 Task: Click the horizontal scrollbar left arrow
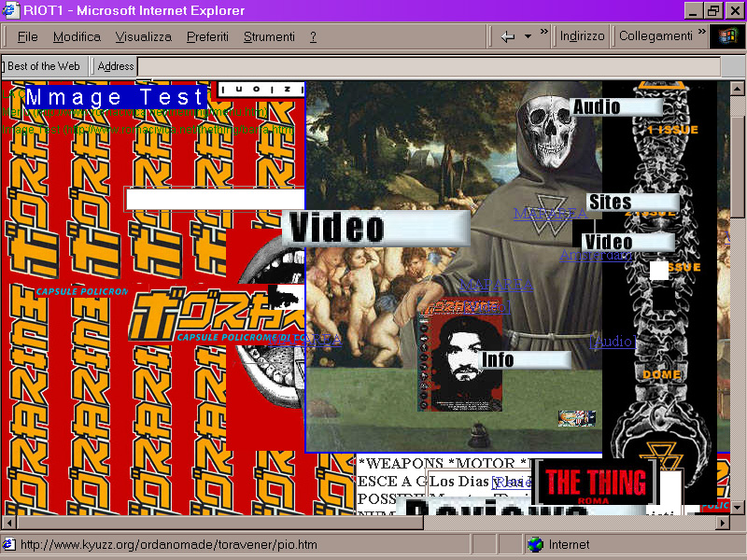pos(8,523)
